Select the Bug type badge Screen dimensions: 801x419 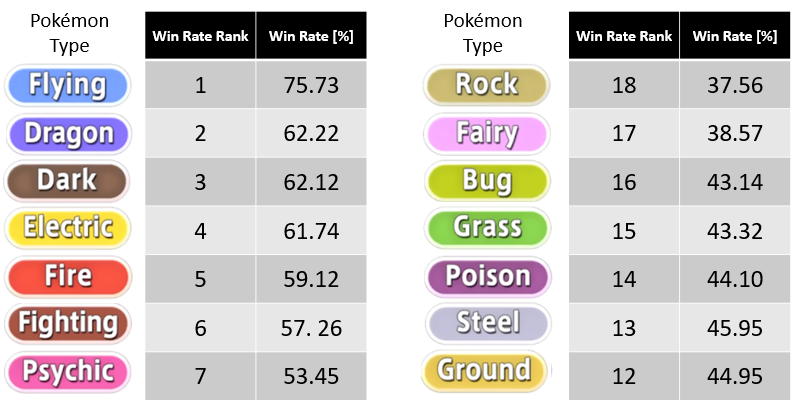click(x=487, y=180)
